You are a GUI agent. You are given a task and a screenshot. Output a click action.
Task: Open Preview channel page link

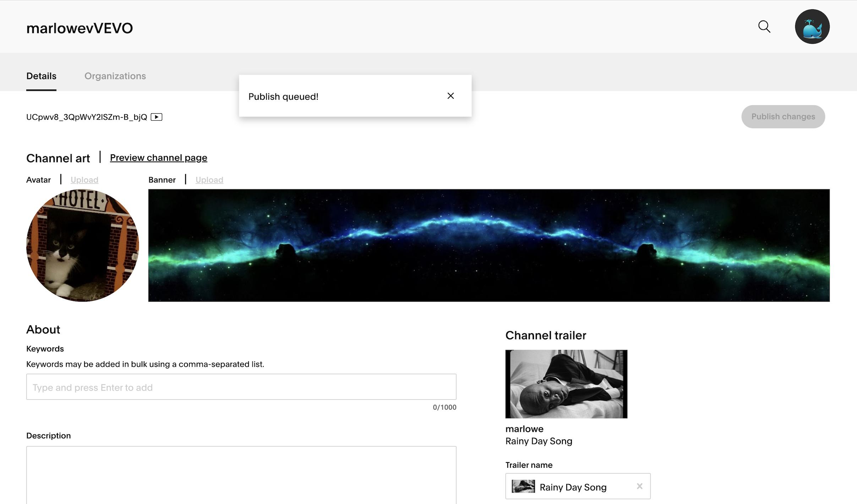point(158,158)
